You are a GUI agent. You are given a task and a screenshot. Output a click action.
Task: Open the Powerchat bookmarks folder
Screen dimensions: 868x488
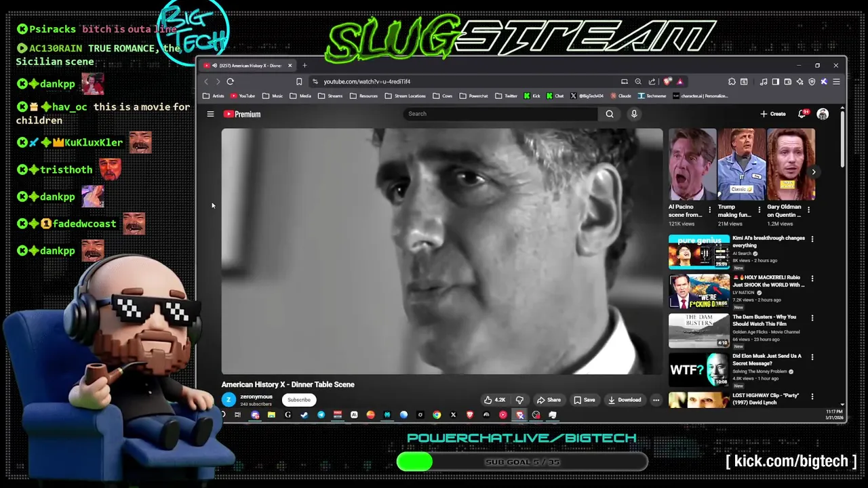tap(473, 96)
